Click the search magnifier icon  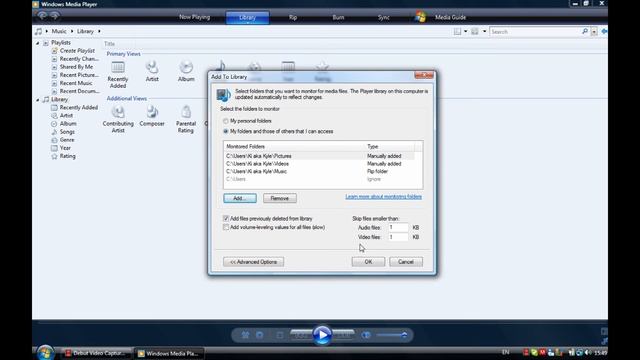point(584,31)
